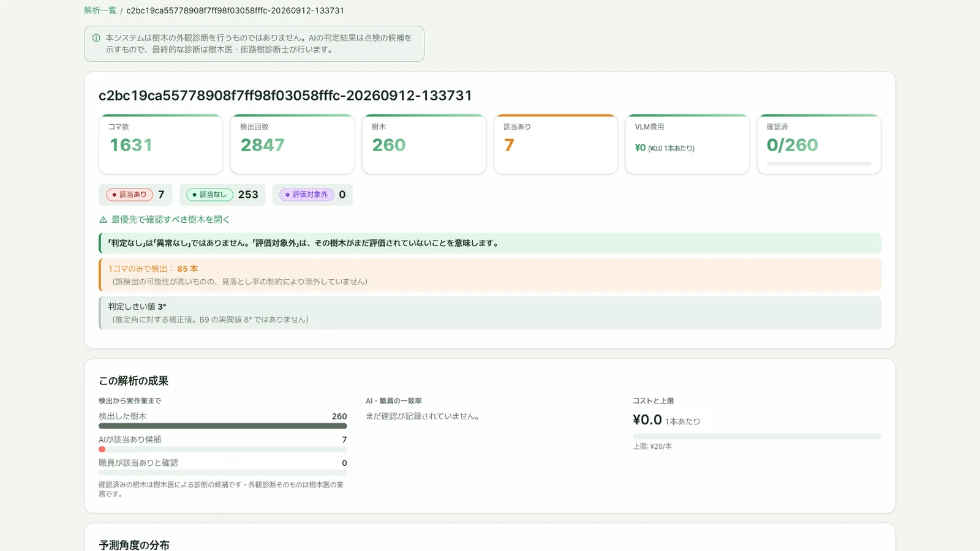This screenshot has width=980, height=551.
Task: Click the まだ確認が記録されていません text
Action: click(x=424, y=416)
